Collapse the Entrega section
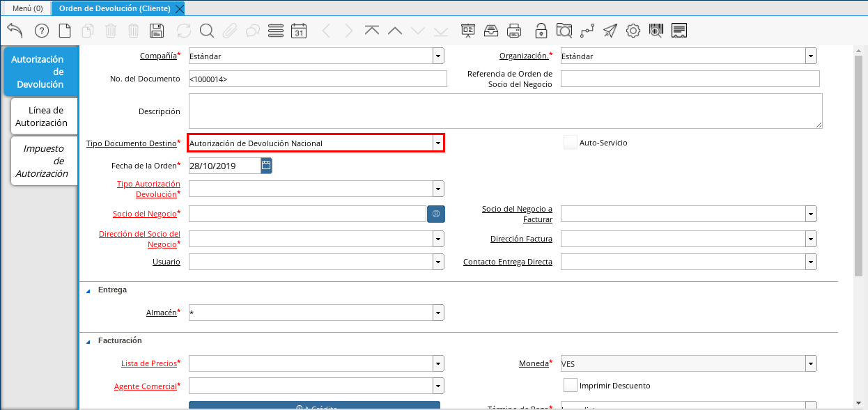The width and height of the screenshot is (868, 410). tap(88, 290)
